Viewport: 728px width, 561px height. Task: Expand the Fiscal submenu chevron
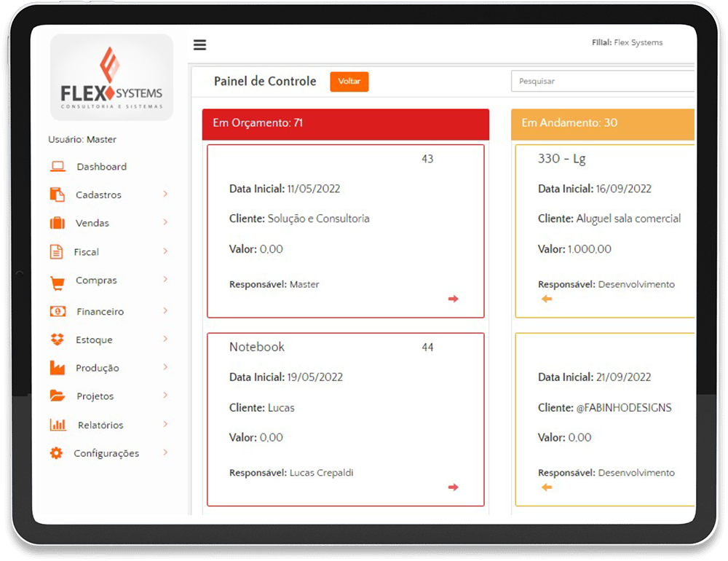[165, 251]
